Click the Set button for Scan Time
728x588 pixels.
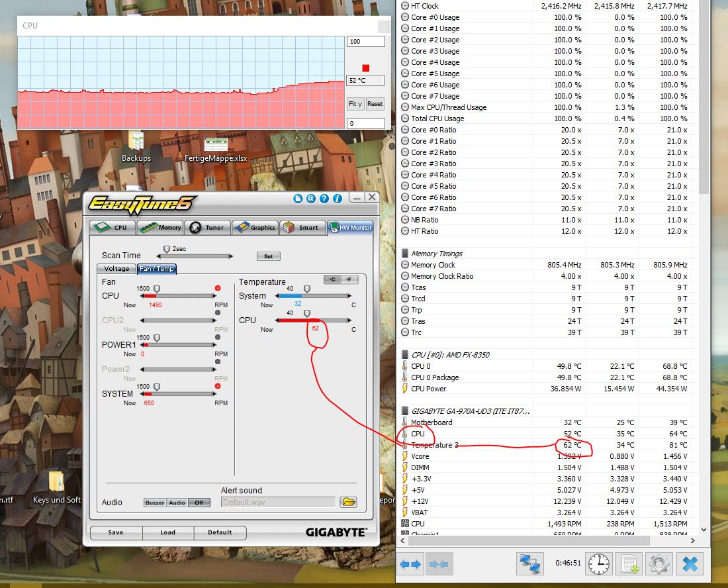pyautogui.click(x=268, y=256)
